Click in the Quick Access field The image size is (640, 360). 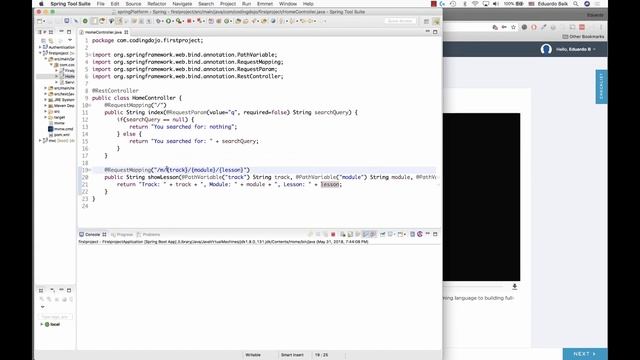400,21
